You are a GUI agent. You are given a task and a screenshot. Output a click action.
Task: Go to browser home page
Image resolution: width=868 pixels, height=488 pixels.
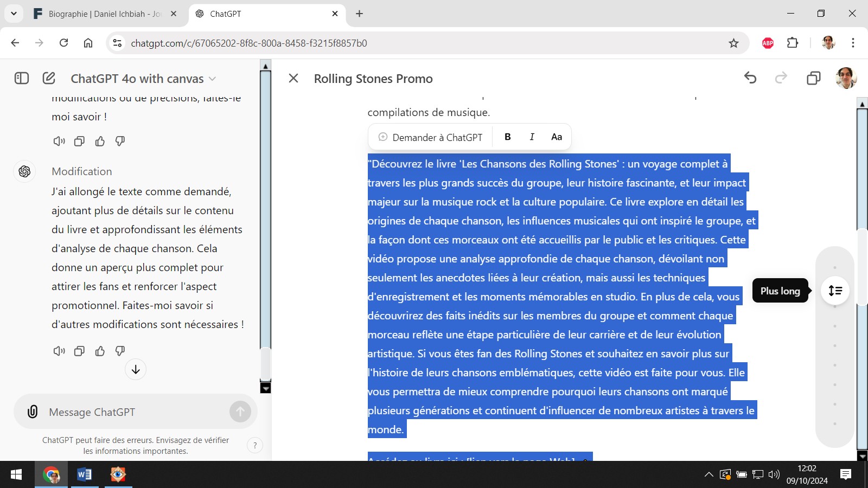(88, 43)
